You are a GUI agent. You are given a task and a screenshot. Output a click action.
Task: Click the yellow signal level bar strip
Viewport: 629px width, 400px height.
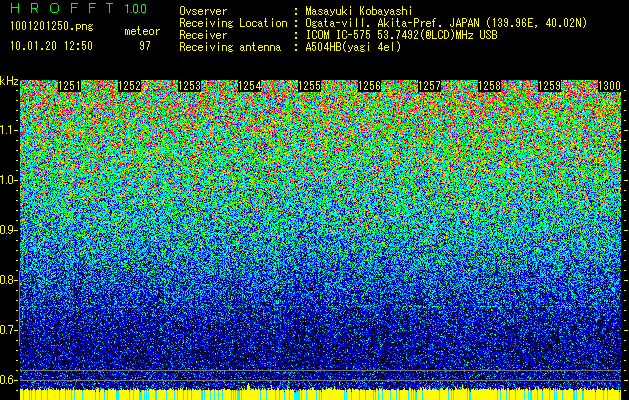pyautogui.click(x=321, y=394)
